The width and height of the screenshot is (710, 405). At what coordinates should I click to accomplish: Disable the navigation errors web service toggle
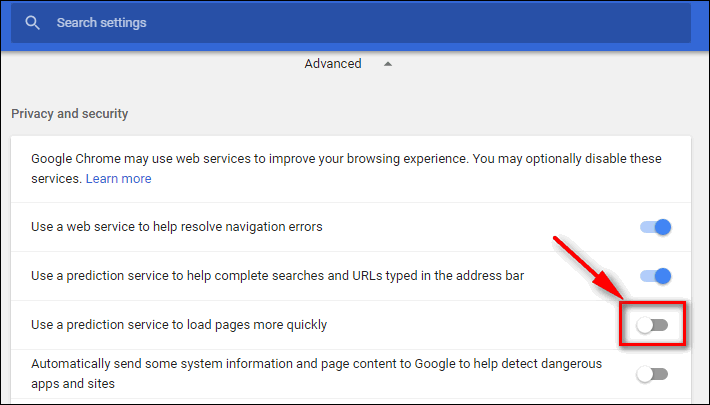click(655, 227)
